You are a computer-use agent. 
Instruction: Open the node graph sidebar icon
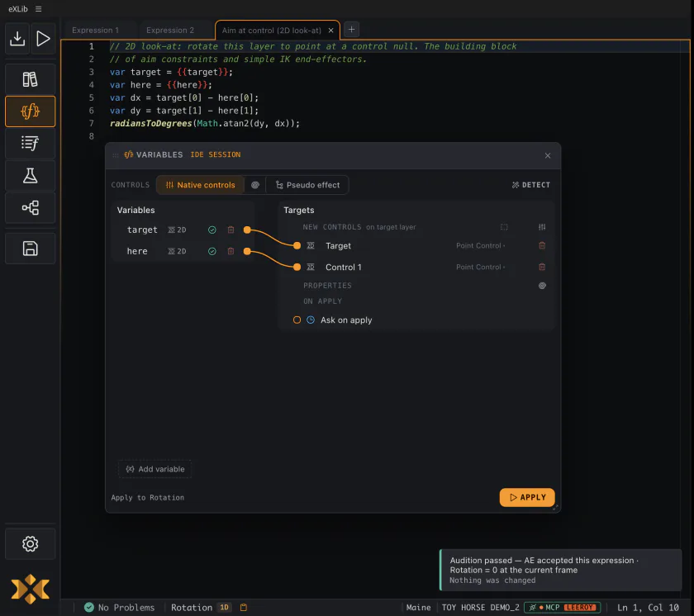pyautogui.click(x=30, y=208)
